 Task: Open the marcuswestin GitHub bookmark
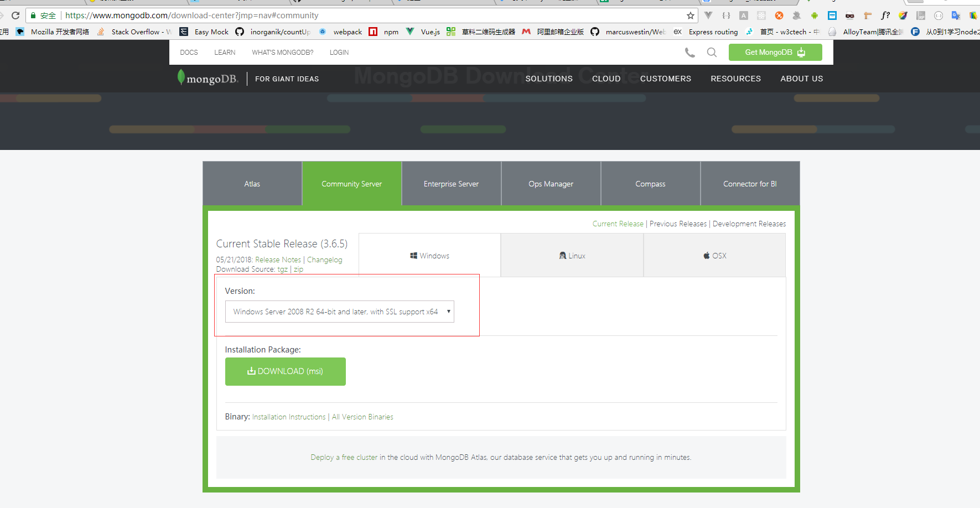(628, 32)
